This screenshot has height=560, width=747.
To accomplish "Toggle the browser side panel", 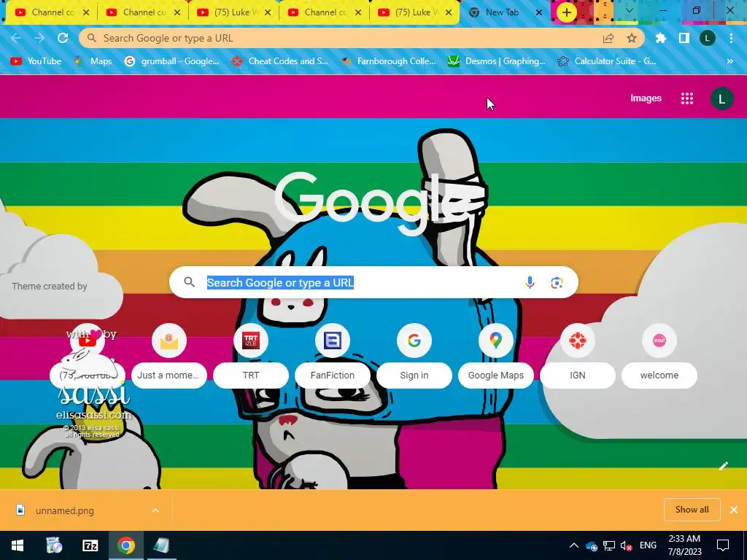I will click(684, 38).
